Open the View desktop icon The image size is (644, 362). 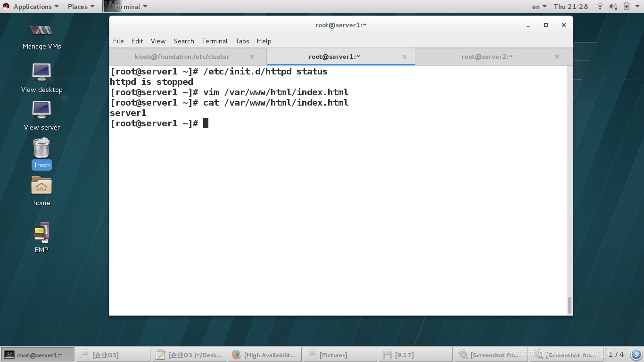41,78
